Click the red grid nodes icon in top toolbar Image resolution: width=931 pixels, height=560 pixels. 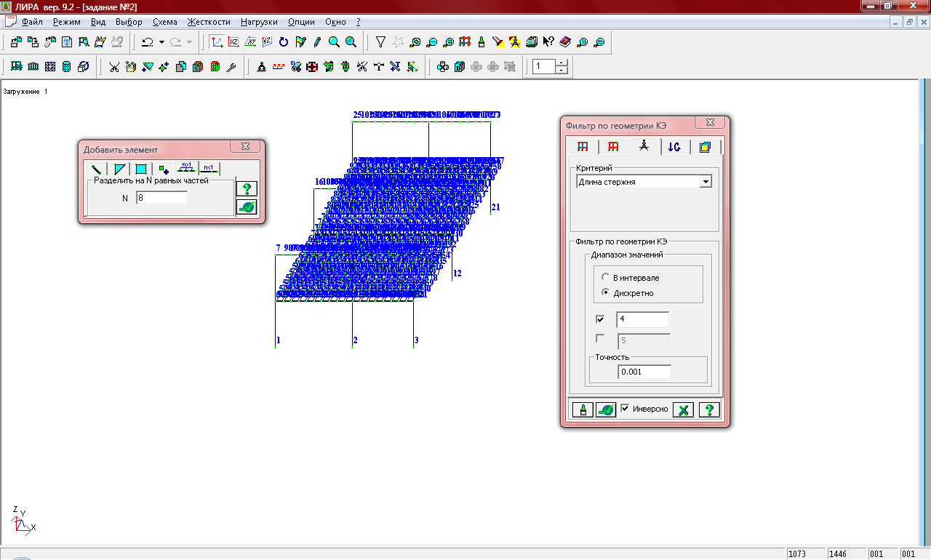pos(465,42)
